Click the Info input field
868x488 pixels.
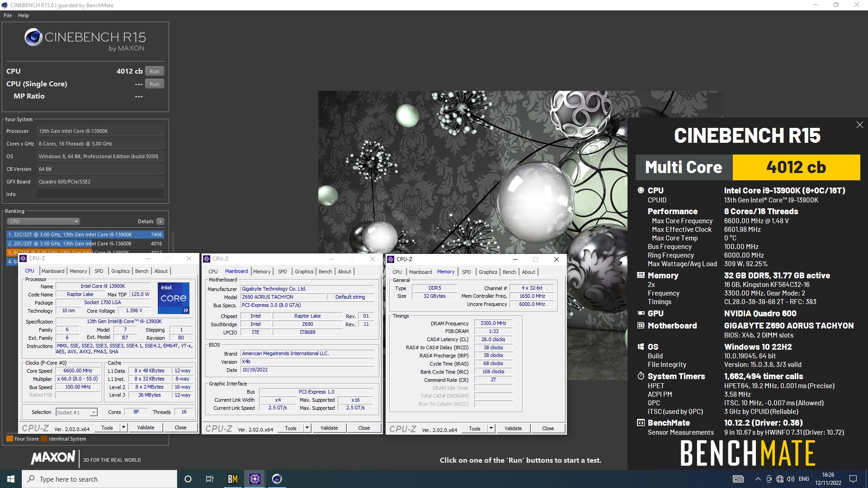click(100, 194)
